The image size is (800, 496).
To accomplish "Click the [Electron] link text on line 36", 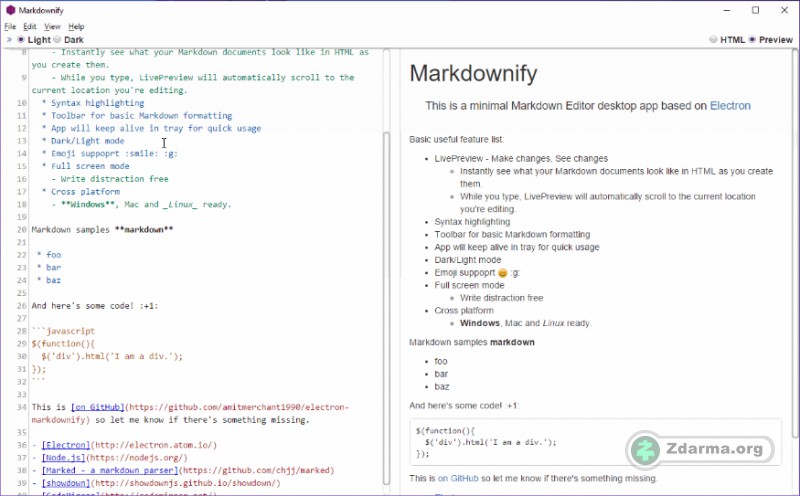I will pyautogui.click(x=66, y=445).
